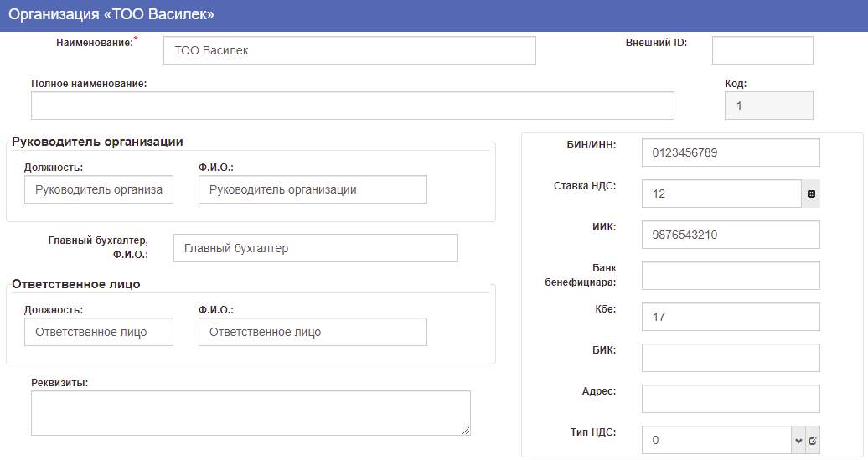Focus the Ставка НДС field showing 12
The image size is (868, 460).
click(x=721, y=194)
